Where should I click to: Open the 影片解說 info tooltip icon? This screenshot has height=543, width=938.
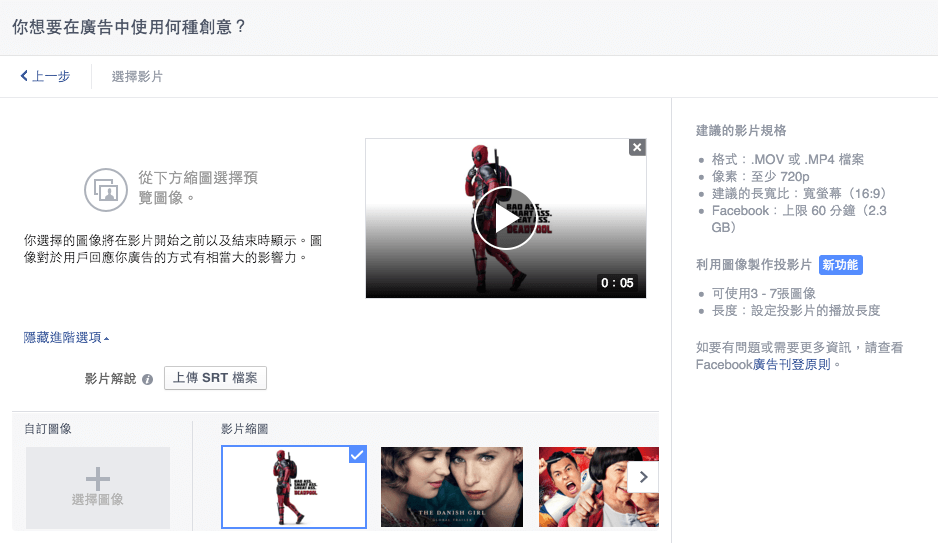tap(147, 379)
